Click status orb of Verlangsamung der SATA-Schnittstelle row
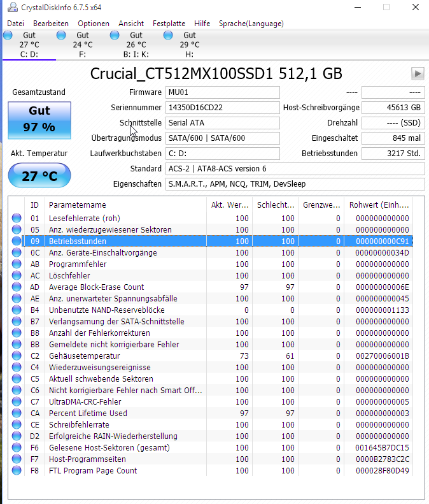 17,321
